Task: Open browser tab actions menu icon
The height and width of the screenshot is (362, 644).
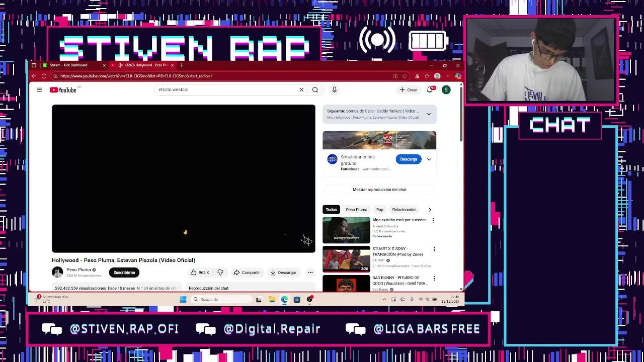Action: click(34, 65)
